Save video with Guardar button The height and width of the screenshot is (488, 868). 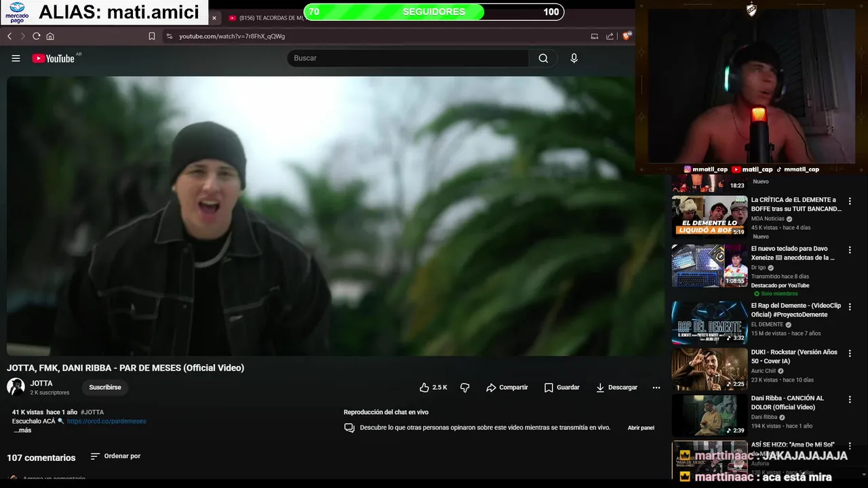tap(561, 387)
